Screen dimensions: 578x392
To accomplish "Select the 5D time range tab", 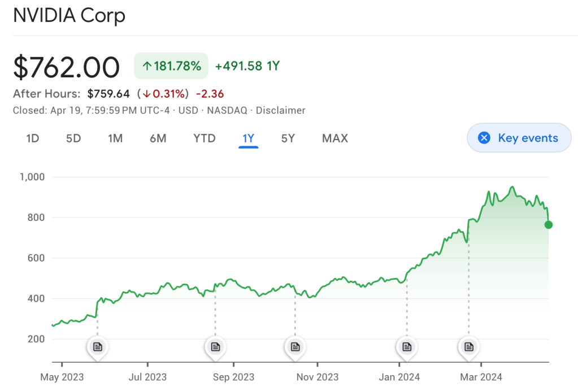I will click(73, 138).
